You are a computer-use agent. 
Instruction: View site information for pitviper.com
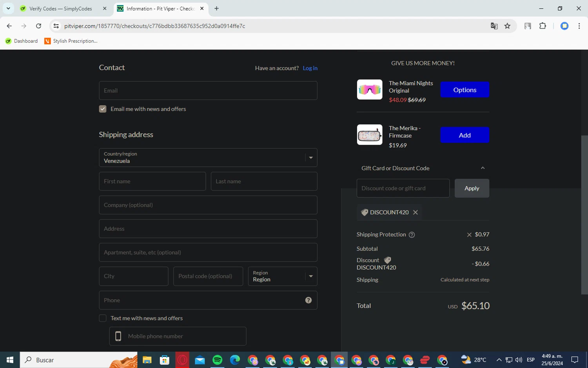tap(56, 26)
